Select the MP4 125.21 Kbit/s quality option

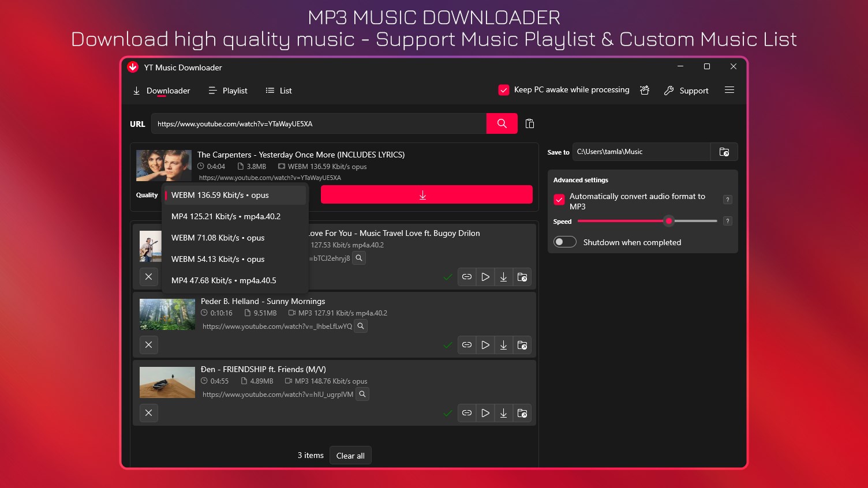click(225, 216)
